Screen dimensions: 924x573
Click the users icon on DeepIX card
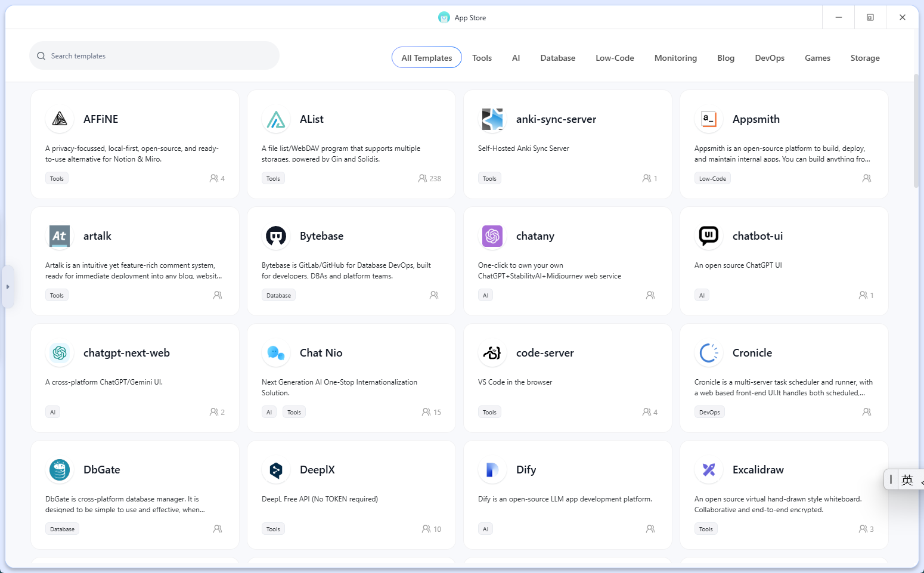[426, 529]
